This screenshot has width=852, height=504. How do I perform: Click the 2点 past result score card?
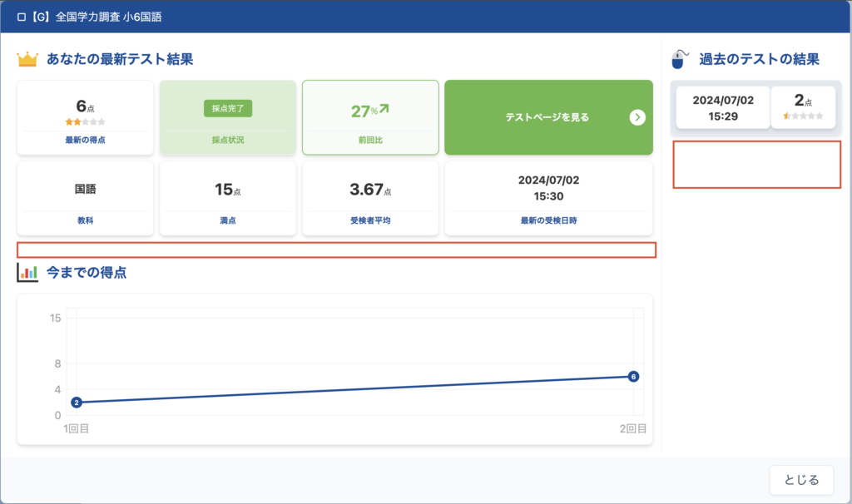pyautogui.click(x=803, y=106)
